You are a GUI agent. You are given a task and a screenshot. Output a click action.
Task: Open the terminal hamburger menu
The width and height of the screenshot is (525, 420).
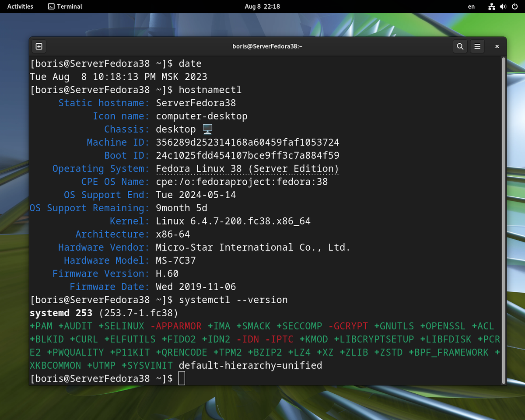click(477, 46)
